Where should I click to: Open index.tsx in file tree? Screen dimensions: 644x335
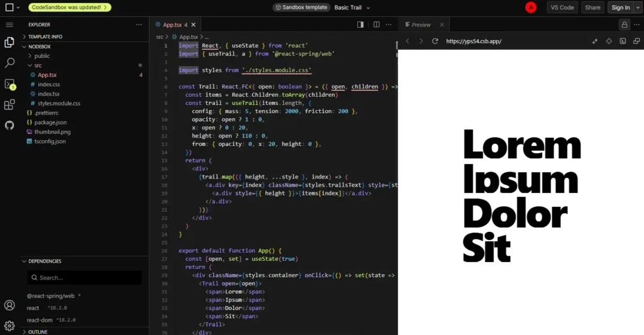[49, 94]
